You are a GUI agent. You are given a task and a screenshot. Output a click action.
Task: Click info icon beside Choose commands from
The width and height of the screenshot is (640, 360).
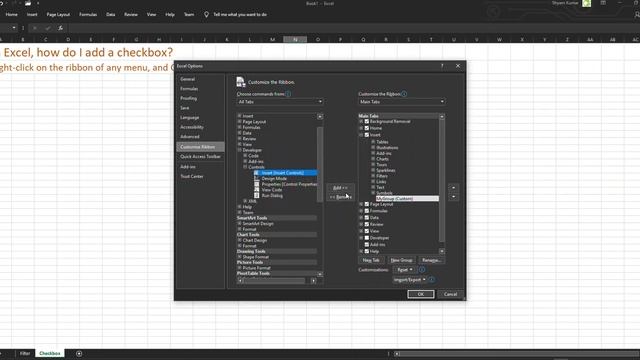pos(288,94)
